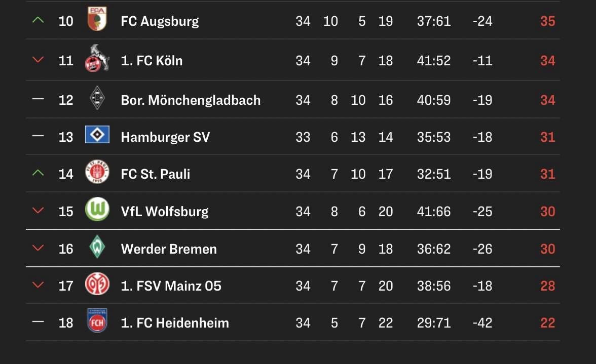Open the FC Augsburg team link
Image resolution: width=596 pixels, height=364 pixels.
[x=160, y=21]
